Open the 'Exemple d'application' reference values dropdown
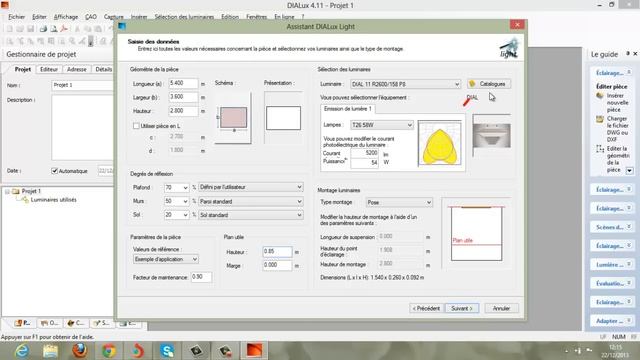The image size is (640, 360). 166,259
